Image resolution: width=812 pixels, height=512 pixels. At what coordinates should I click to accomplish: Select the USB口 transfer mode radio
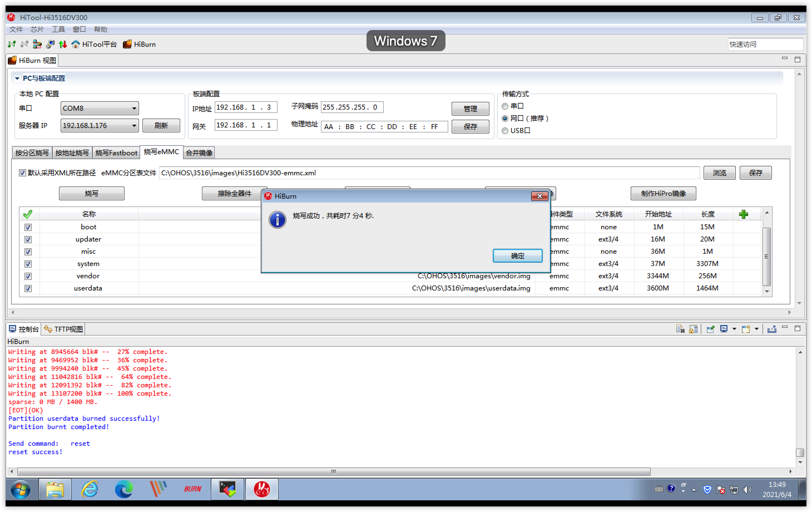[505, 131]
